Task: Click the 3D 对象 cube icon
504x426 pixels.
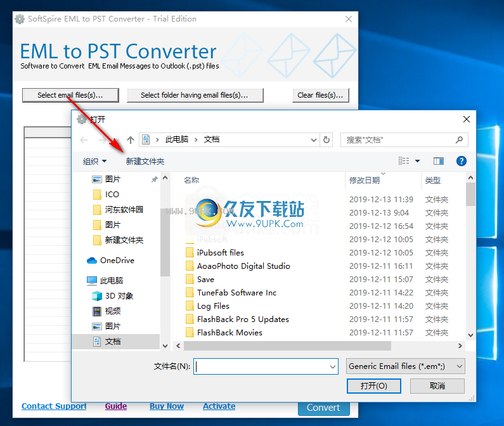Action: (x=97, y=296)
